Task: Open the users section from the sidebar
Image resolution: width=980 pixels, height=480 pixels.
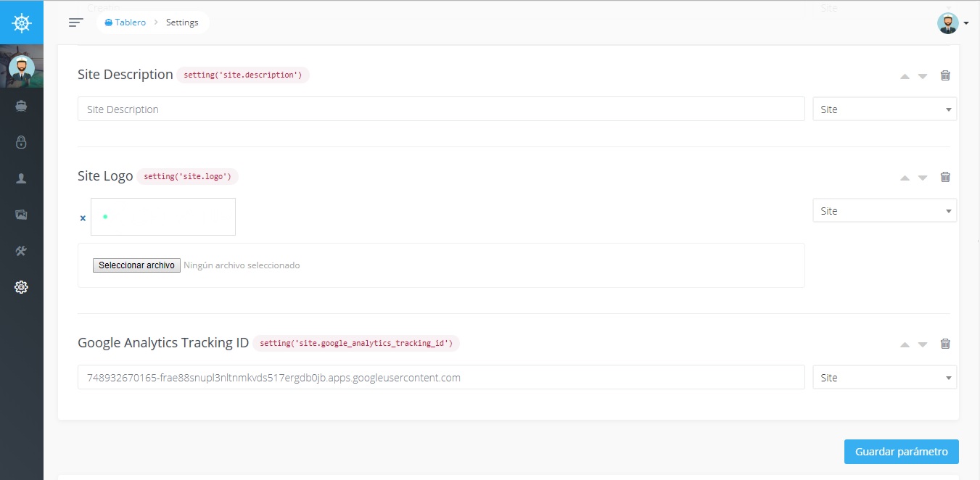Action: tap(21, 178)
